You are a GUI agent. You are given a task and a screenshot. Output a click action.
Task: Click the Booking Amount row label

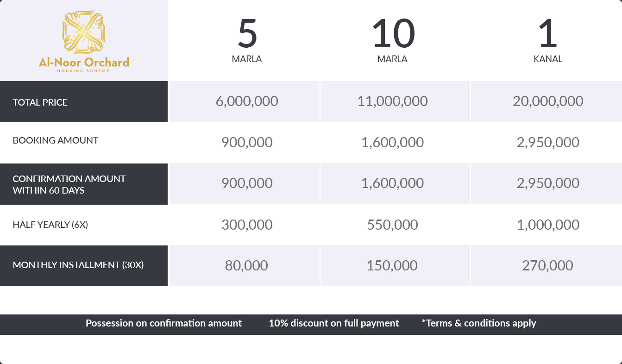(x=56, y=140)
